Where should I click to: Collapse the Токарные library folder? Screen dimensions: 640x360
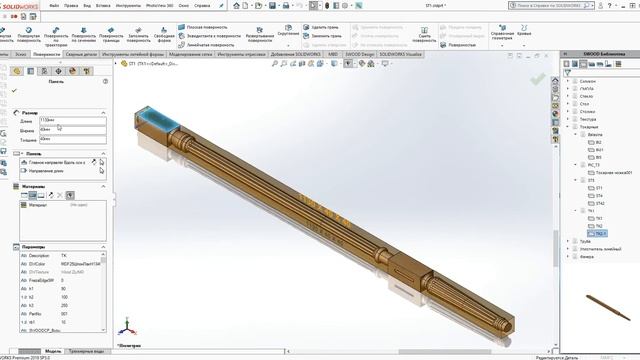point(568,127)
